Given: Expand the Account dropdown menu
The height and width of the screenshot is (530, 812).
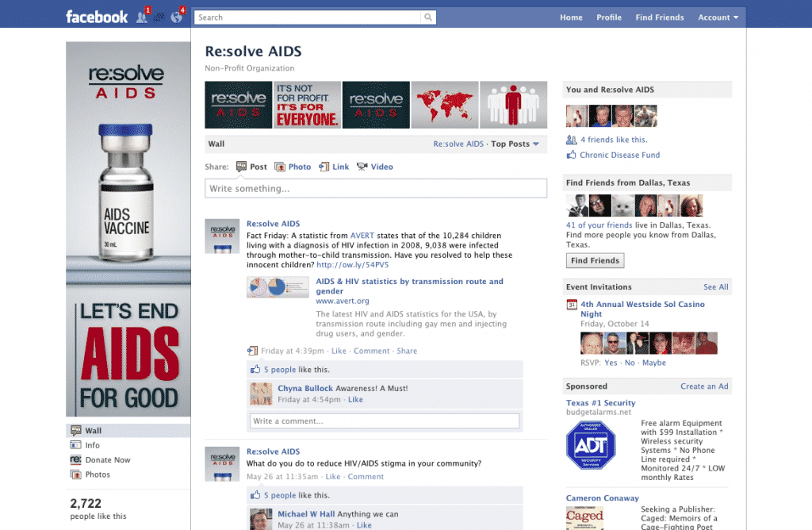Looking at the screenshot, I should [x=718, y=17].
